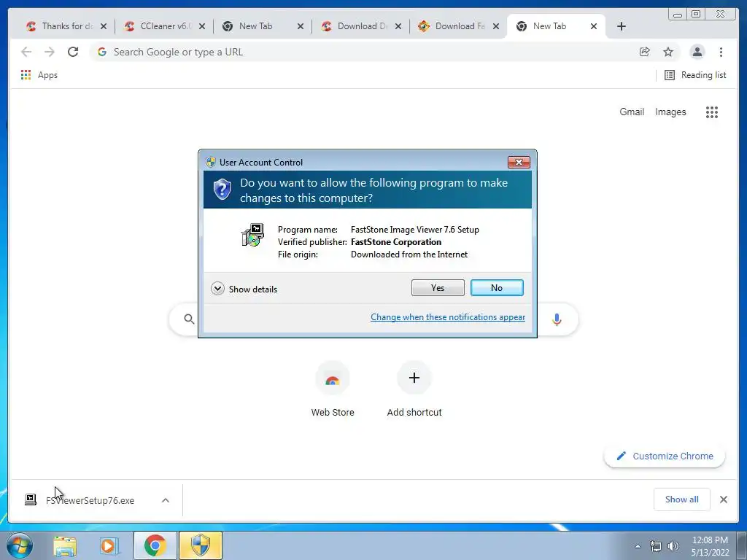Viewport: 747px width, 560px height.
Task: Click the network tray icon
Action: [656, 546]
